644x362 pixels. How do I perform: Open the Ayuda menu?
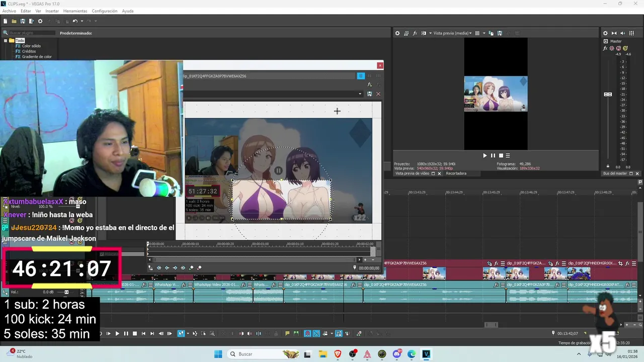(x=127, y=11)
